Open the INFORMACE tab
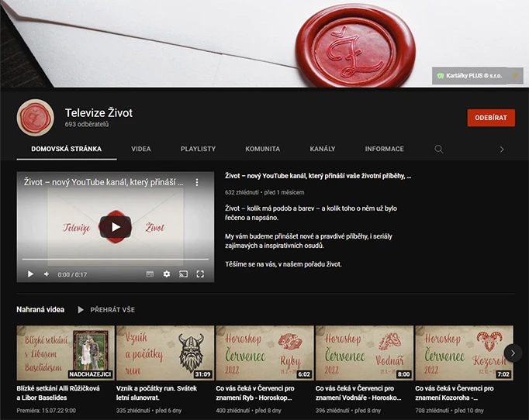 pos(384,149)
